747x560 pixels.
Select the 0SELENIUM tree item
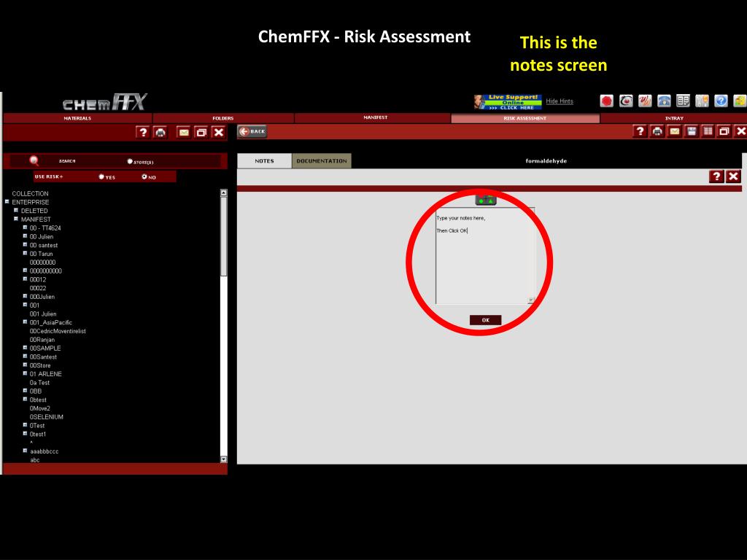coord(46,416)
